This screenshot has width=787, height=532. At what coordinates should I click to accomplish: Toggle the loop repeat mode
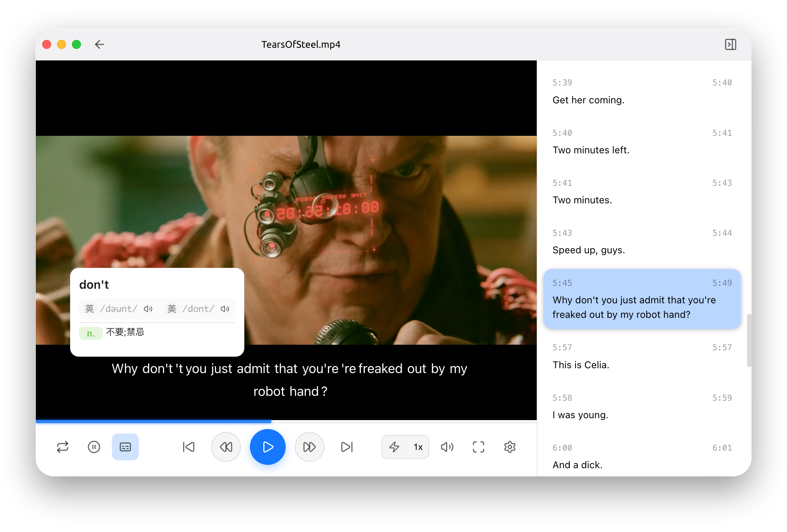click(x=63, y=447)
